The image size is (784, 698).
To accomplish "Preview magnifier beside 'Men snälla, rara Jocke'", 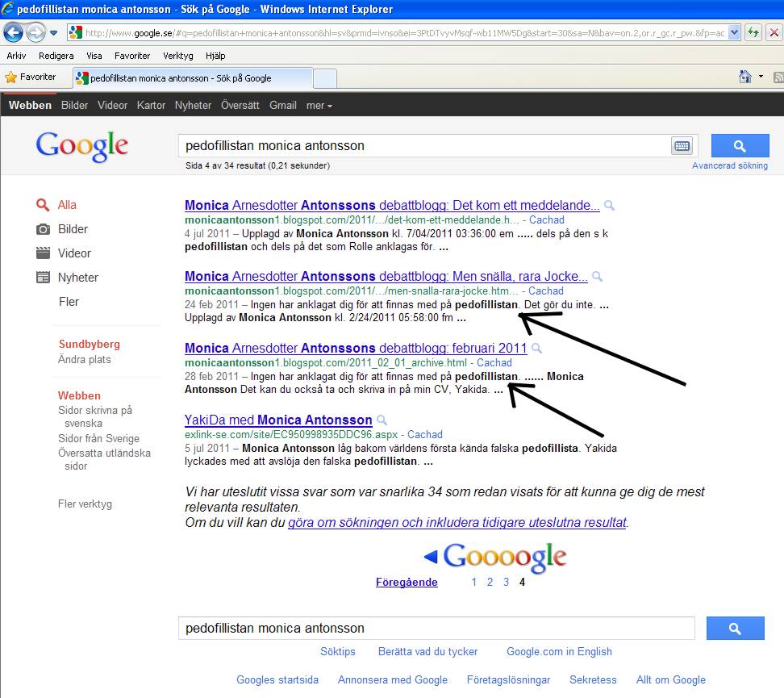I will (x=597, y=277).
